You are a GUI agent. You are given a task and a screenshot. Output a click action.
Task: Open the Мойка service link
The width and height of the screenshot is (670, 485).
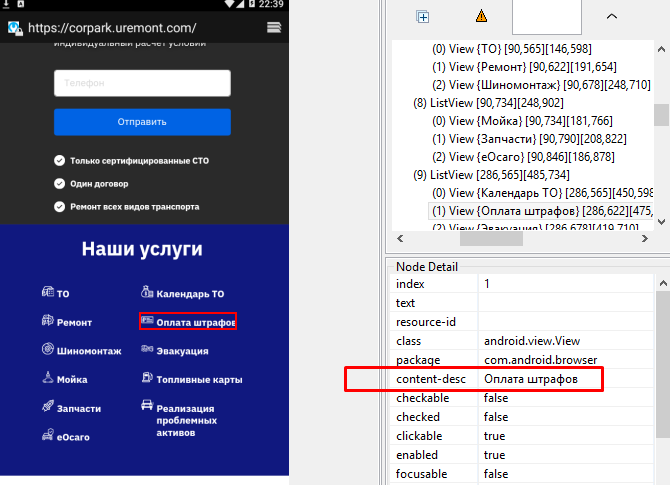tap(72, 379)
